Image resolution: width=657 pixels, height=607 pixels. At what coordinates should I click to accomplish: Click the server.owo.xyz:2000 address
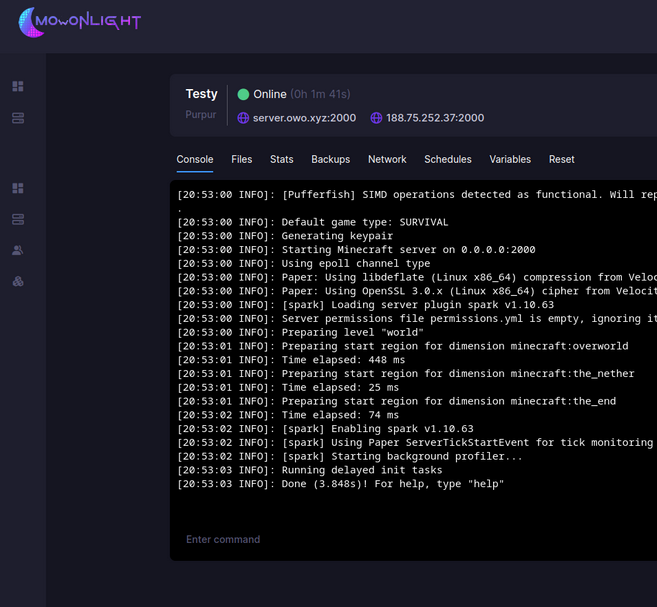click(304, 118)
